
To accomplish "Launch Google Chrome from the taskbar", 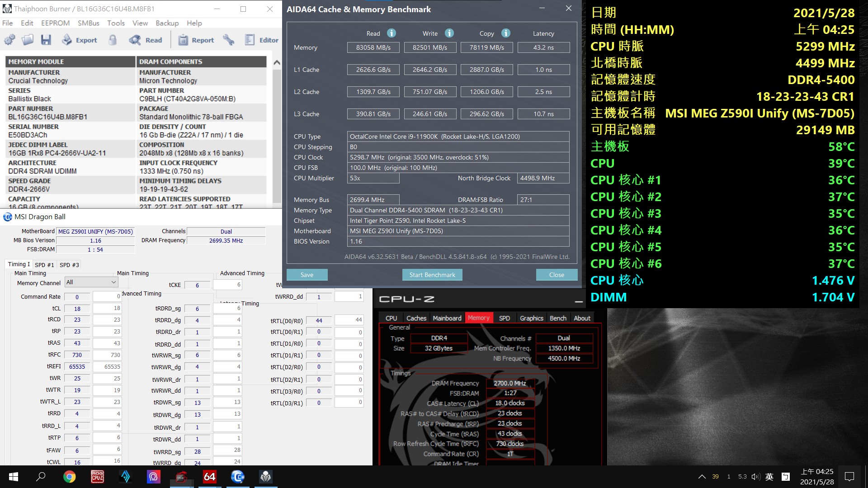I will pos(69,477).
